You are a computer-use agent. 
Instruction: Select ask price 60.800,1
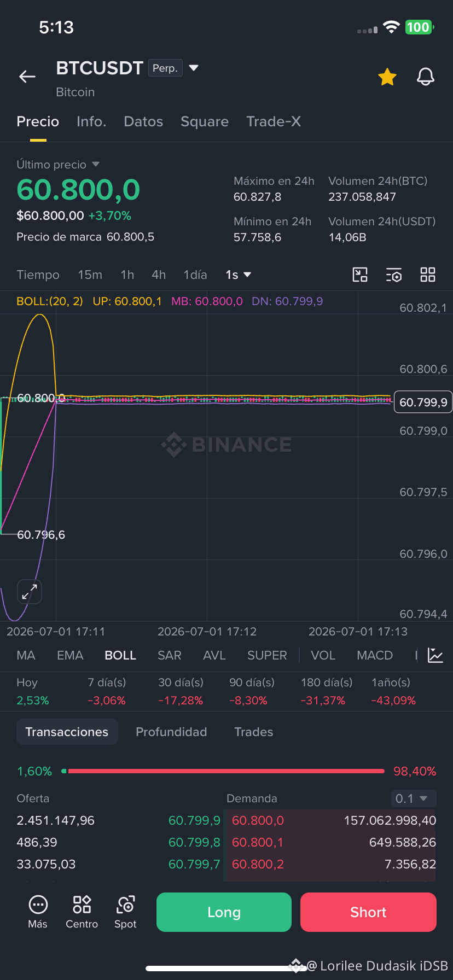[x=258, y=842]
